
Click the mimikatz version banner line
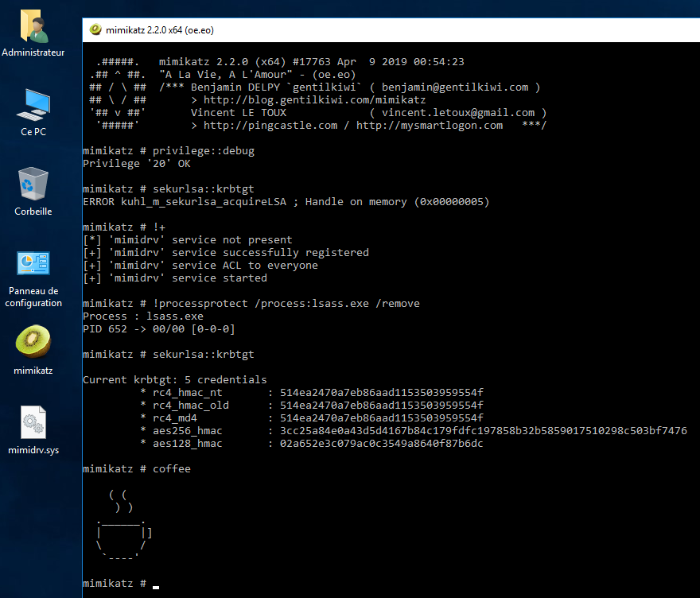pos(312,61)
